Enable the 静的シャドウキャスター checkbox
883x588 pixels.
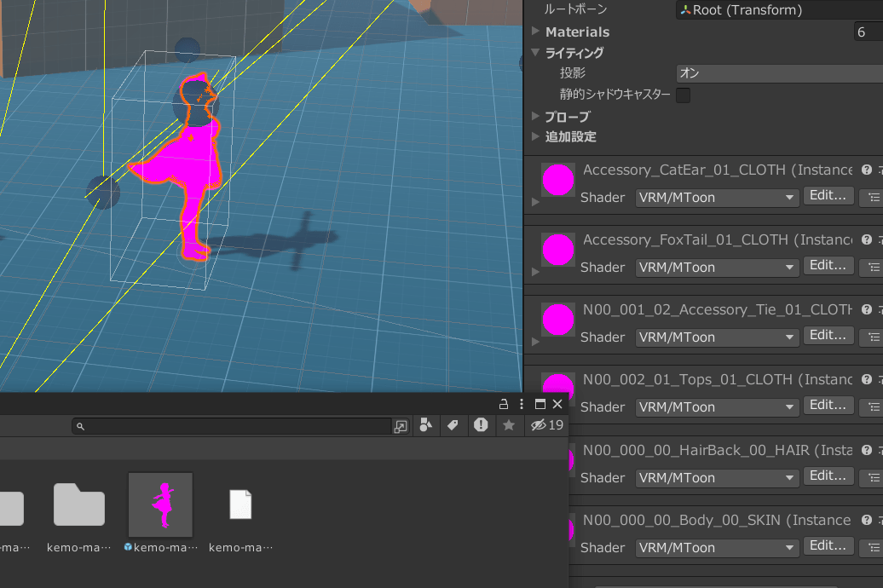coord(683,95)
